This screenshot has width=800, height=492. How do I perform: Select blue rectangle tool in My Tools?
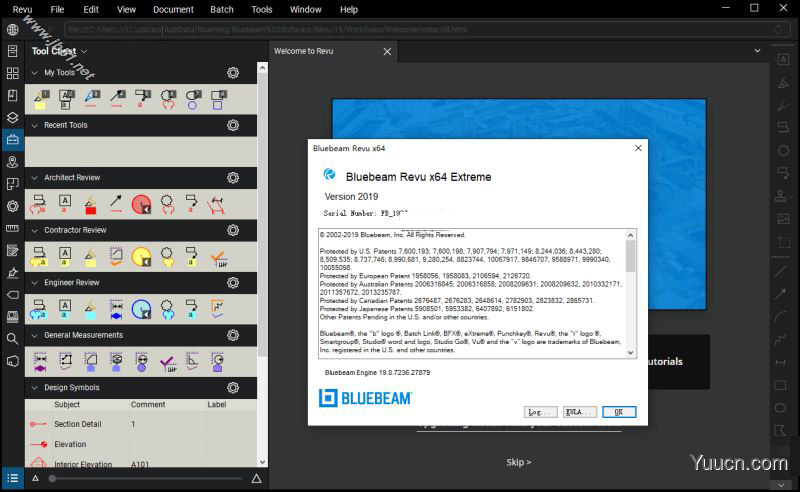(218, 100)
